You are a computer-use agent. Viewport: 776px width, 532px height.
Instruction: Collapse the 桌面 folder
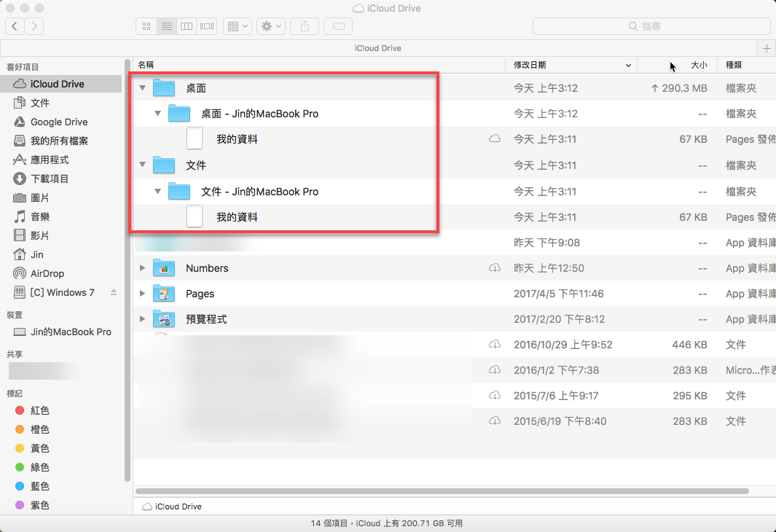(143, 87)
